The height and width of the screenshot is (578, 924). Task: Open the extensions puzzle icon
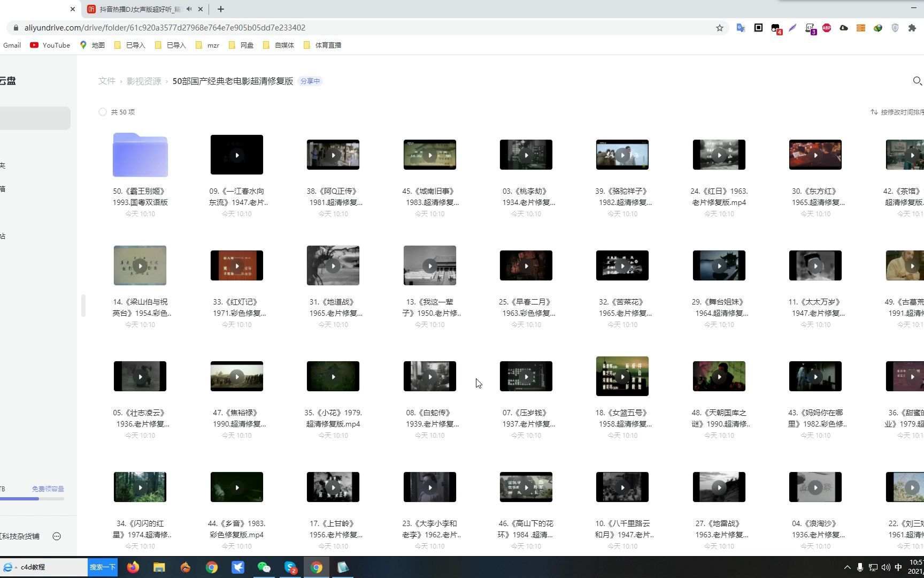click(912, 28)
